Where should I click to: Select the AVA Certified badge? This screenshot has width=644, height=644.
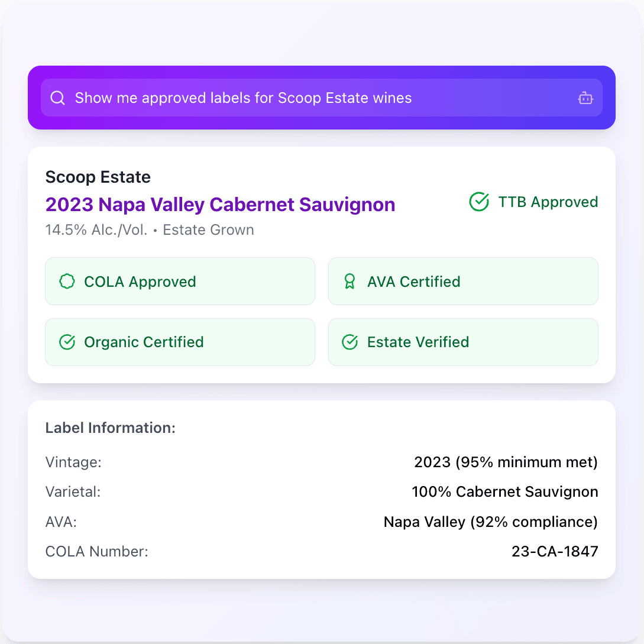tap(463, 281)
